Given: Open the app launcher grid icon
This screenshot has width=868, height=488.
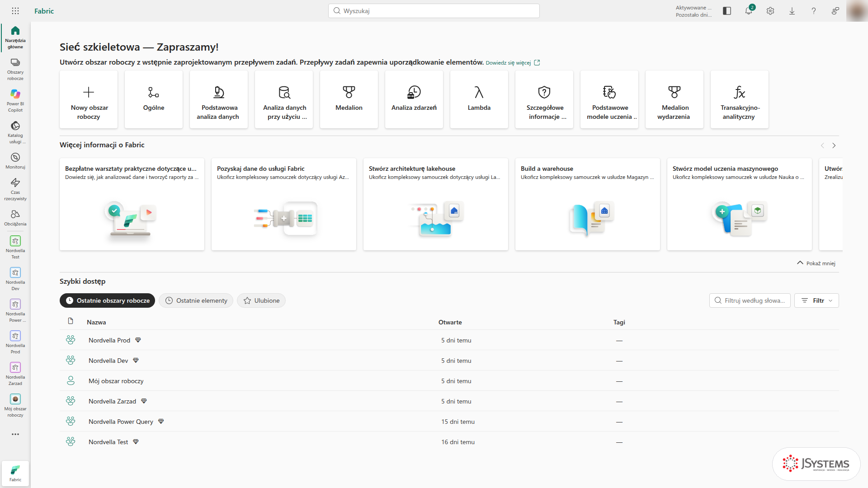Looking at the screenshot, I should pyautogui.click(x=15, y=11).
